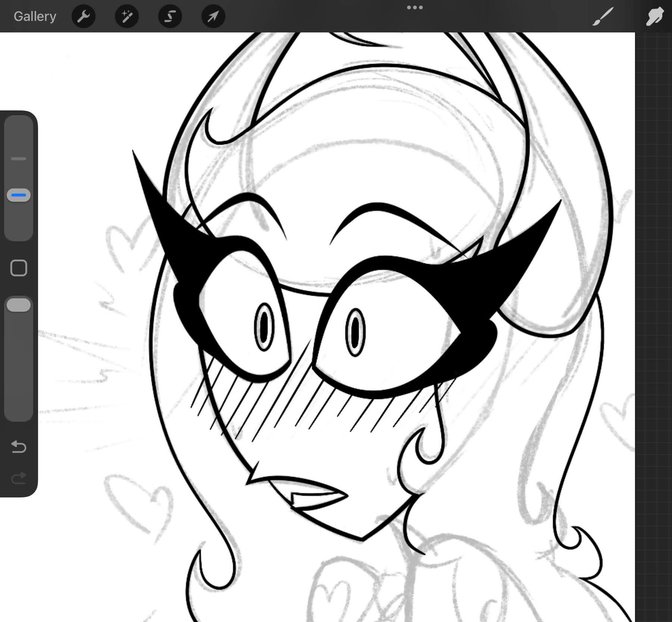672x622 pixels.
Task: Return to the Gallery
Action: point(35,16)
